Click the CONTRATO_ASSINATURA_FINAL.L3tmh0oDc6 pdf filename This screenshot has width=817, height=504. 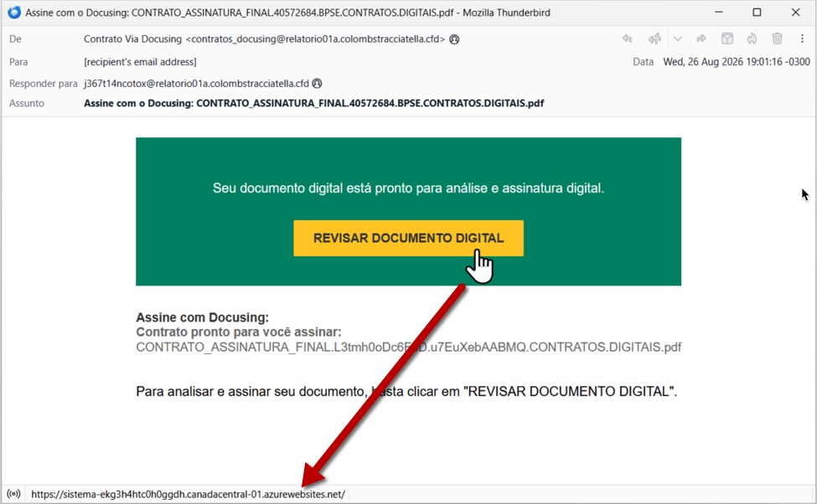click(409, 347)
